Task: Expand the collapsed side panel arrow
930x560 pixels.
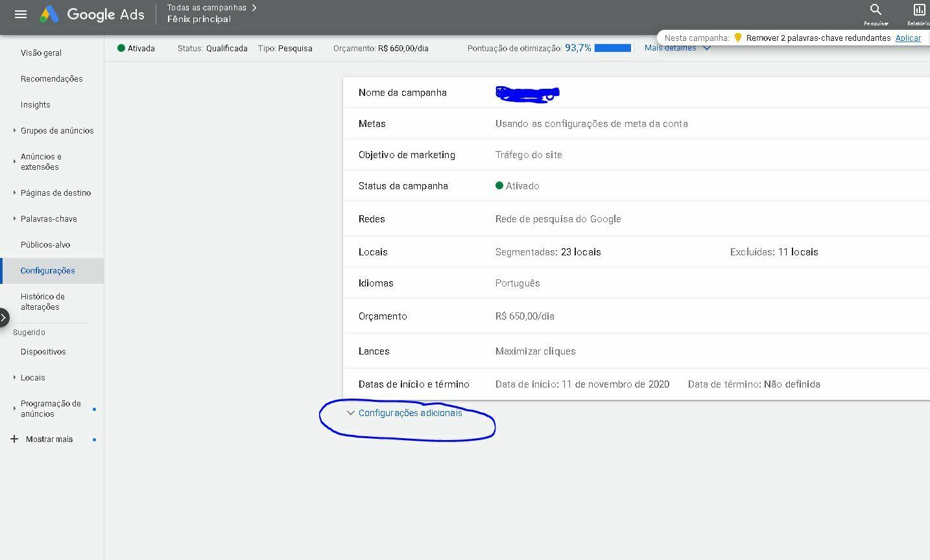Action: (4, 318)
